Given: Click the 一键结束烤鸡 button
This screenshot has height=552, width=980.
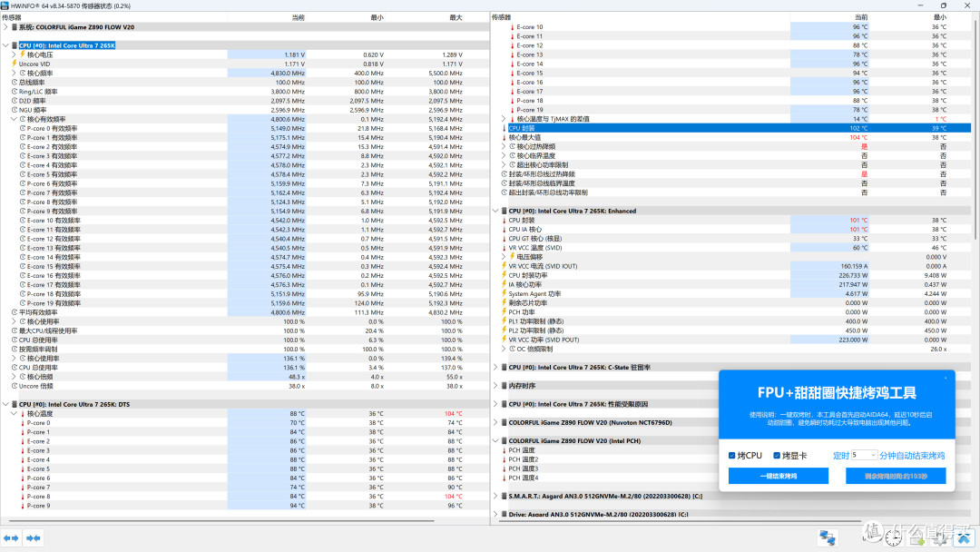Looking at the screenshot, I should [779, 476].
